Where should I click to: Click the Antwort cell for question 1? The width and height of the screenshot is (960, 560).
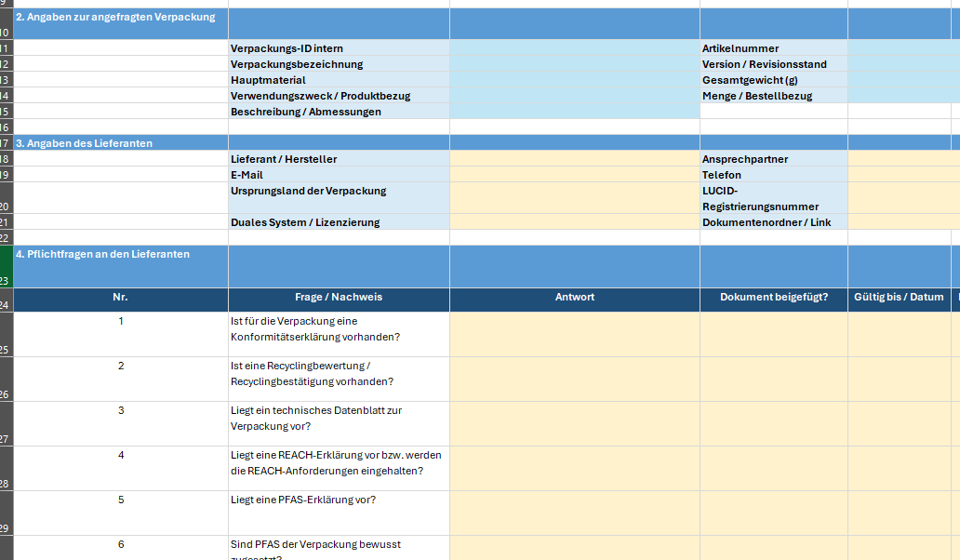pyautogui.click(x=575, y=334)
